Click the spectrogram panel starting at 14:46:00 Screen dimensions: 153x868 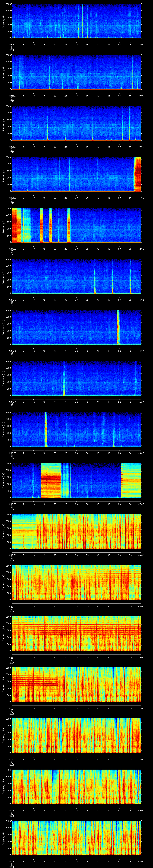pyautogui.click(x=77, y=481)
